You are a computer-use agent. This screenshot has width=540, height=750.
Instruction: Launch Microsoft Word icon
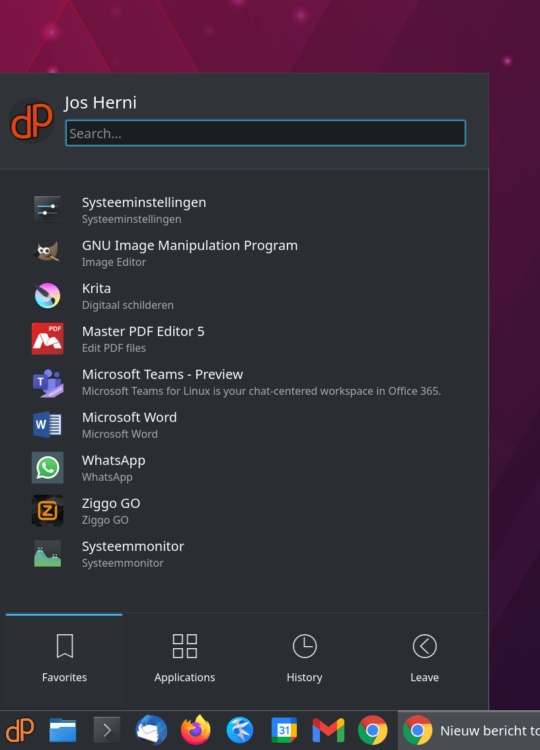point(47,425)
